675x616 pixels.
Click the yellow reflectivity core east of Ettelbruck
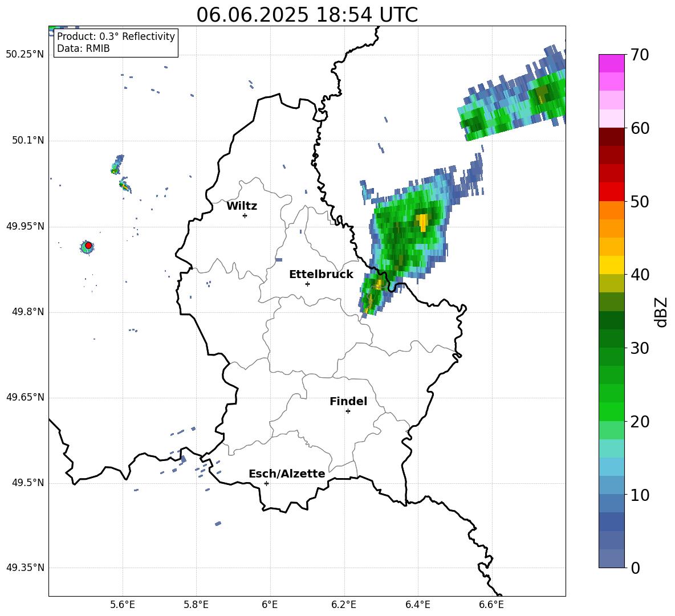(x=423, y=222)
